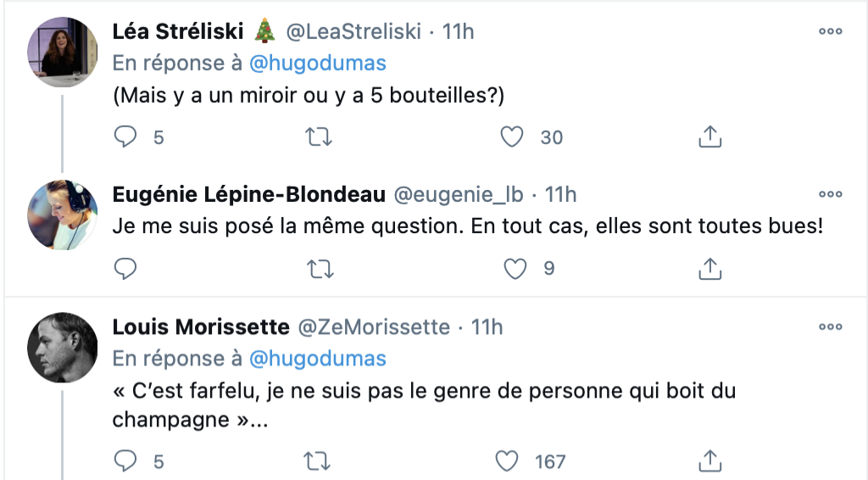The image size is (868, 480).
Task: Reply to Léa Stréliski's tweet
Action: coord(125,137)
